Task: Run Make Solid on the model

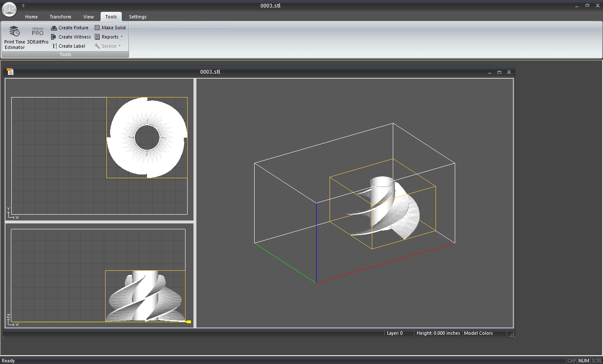Action: 110,28
